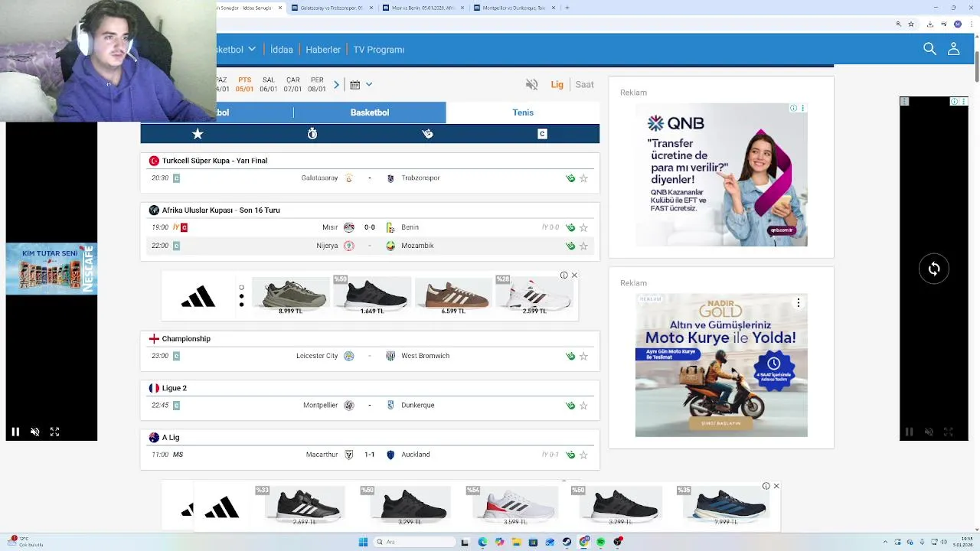The image size is (980, 551).
Task: Open İddaa odds for Galatasaray - Trabzonspor
Action: [570, 178]
